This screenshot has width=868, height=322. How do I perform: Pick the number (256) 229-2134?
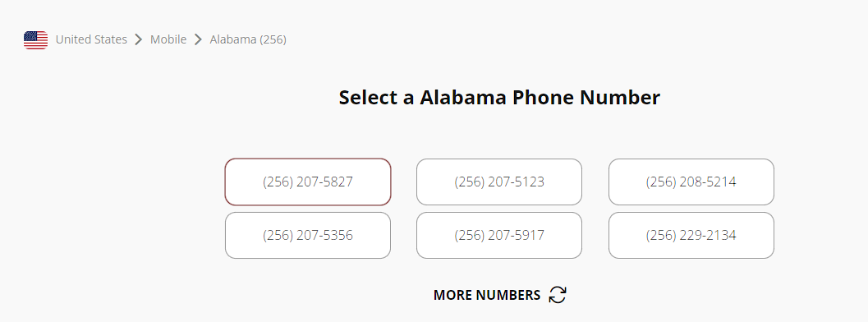(691, 235)
